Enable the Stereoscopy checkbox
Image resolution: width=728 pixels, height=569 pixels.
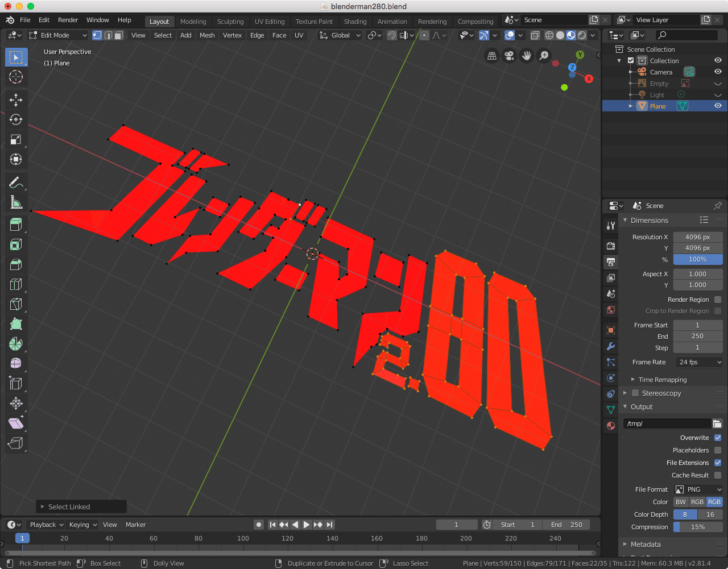click(x=635, y=393)
